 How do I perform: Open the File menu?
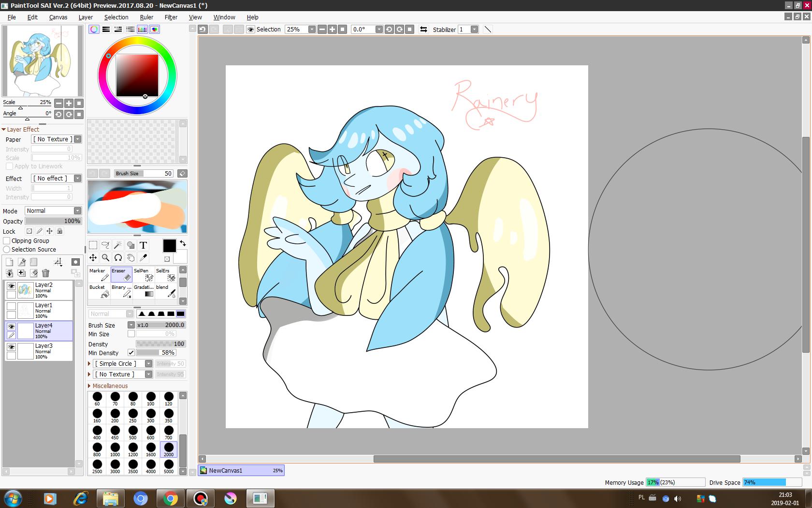(x=12, y=17)
